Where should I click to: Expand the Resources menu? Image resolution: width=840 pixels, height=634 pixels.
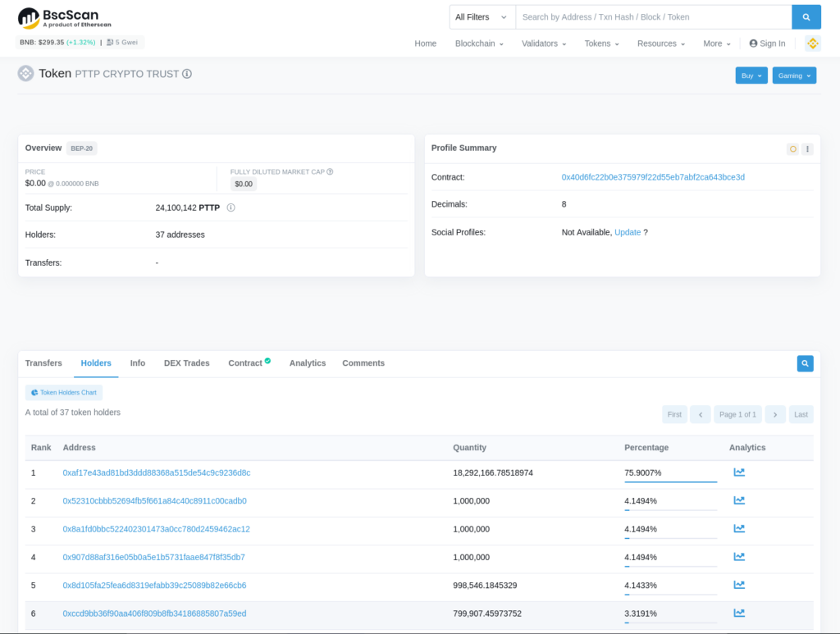661,43
